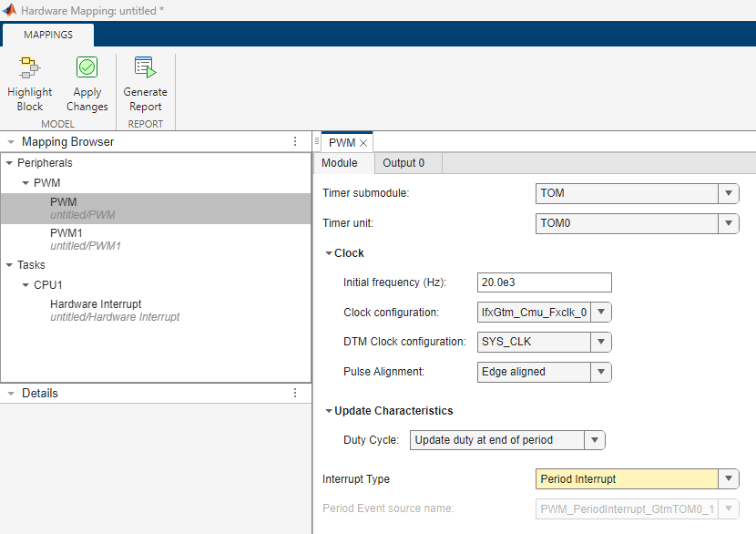Screen dimensions: 756x534
Task: Collapse the Peripherals tree node
Action: (x=9, y=163)
